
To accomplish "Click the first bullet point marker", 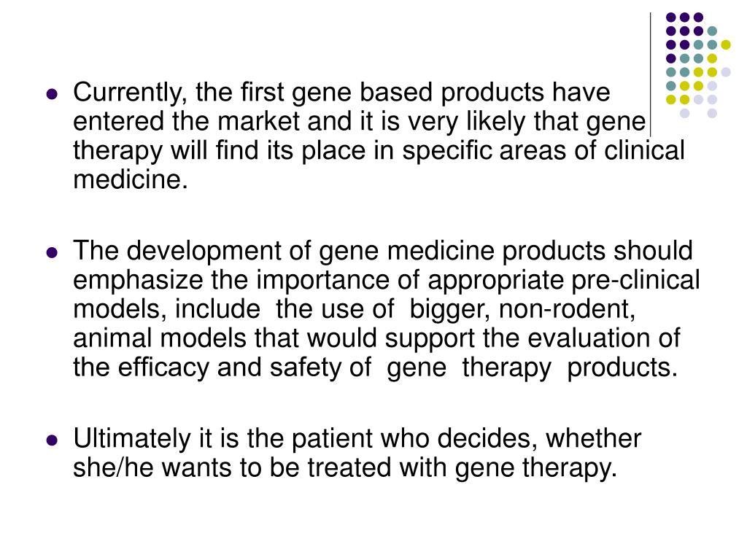I will (x=52, y=94).
